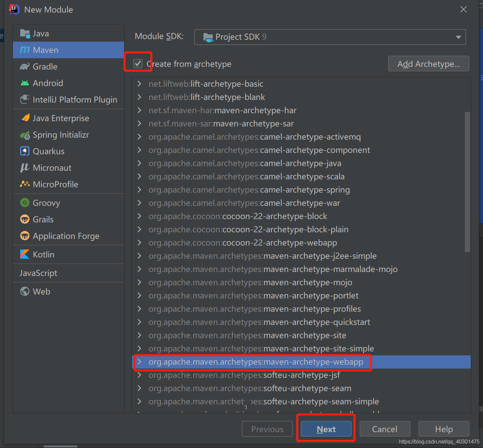Select maven-archetype-j2ee-simple row
483x448 pixels.
pos(301,256)
